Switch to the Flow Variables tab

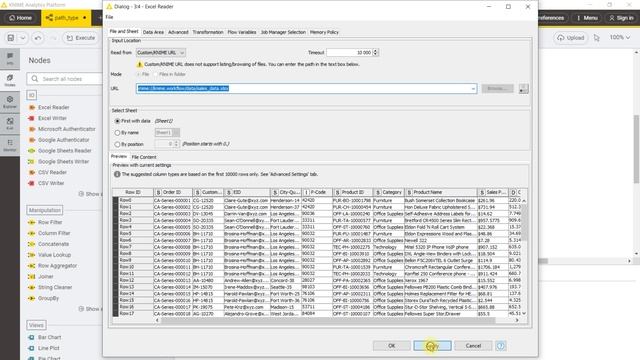pos(242,32)
